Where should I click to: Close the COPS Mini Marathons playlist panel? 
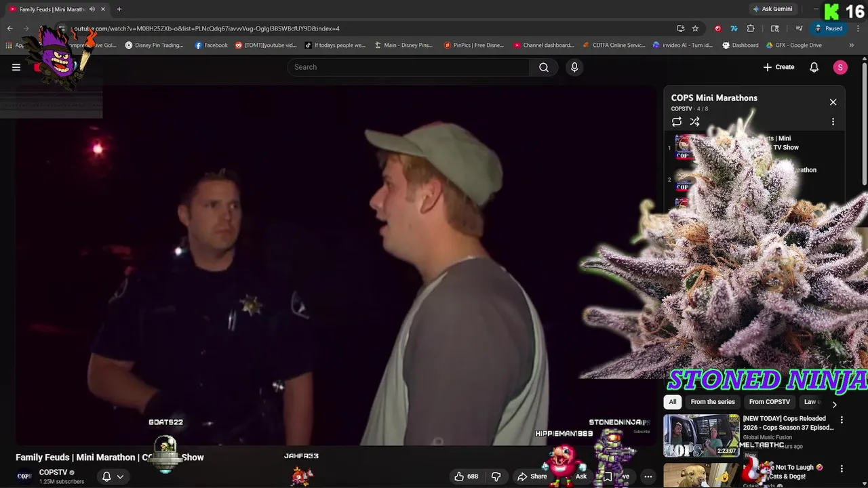pos(833,102)
